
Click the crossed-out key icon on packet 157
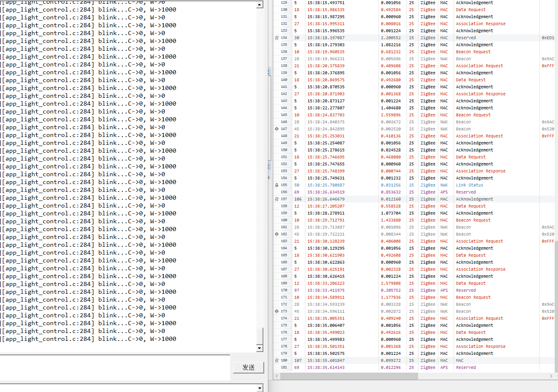277,199
